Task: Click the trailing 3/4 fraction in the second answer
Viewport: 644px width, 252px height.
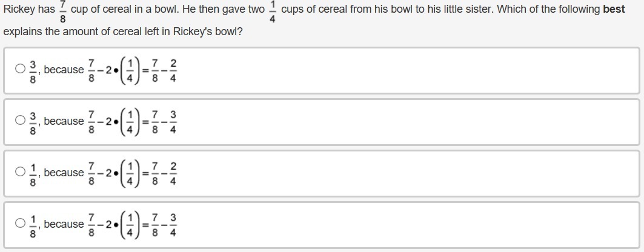Action: [173, 121]
